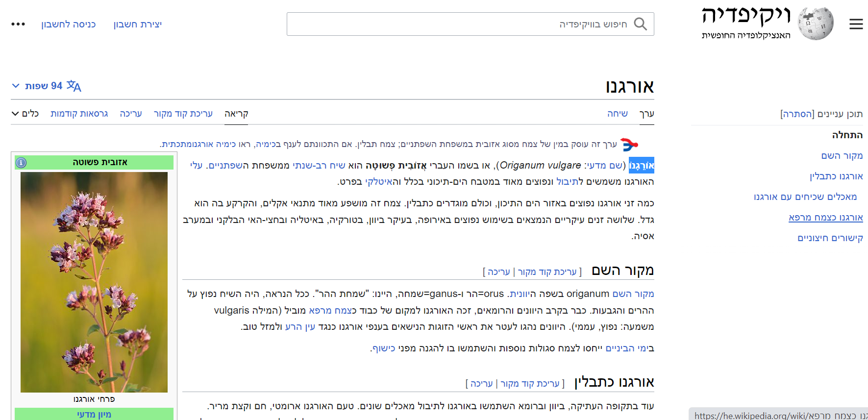Switch to the שיחה talk tab

coord(618,114)
